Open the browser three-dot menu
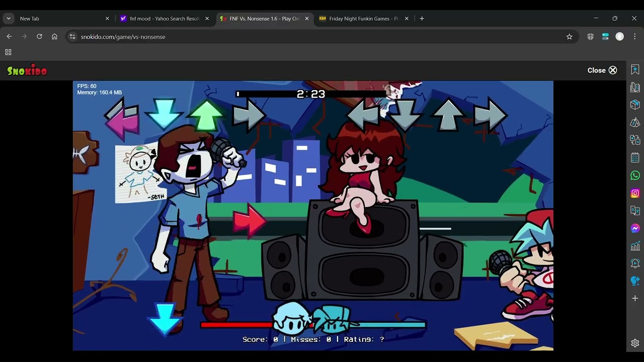 point(634,37)
